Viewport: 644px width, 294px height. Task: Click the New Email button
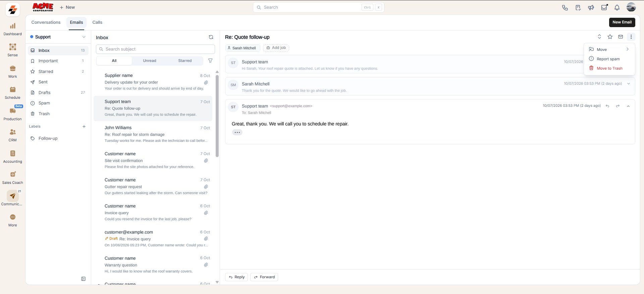(x=622, y=22)
